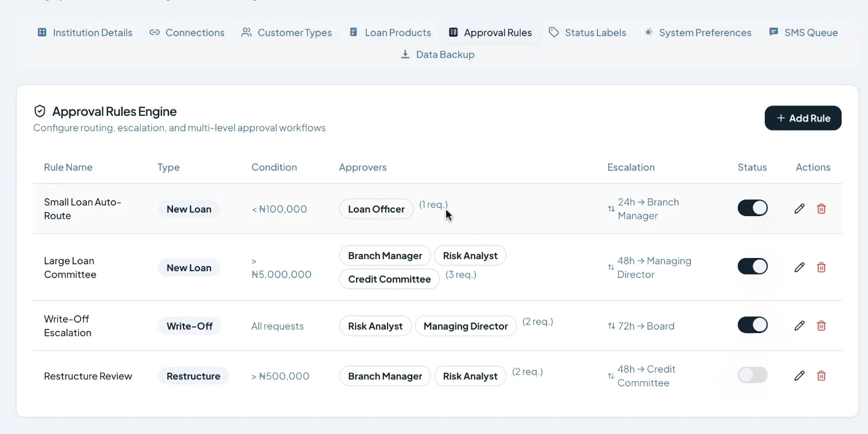This screenshot has width=868, height=434.
Task: Go to the Status Labels tab
Action: [588, 33]
